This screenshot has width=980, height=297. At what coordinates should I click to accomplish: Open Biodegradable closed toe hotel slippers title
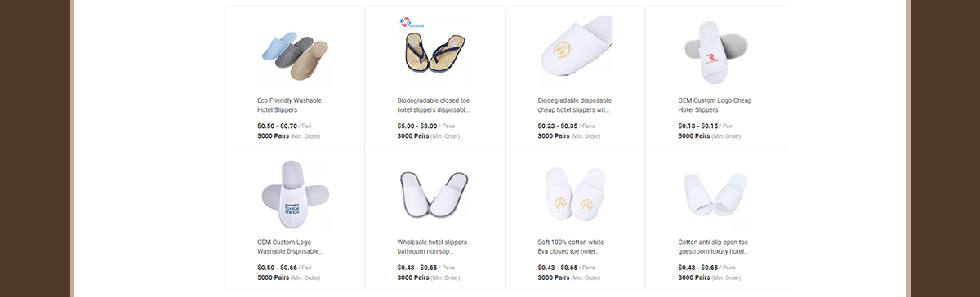[x=434, y=104]
